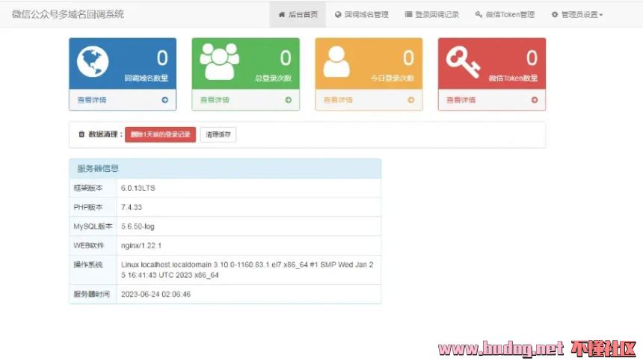The height and width of the screenshot is (364, 643).
Task: Select framework version value 6.0.13LTS
Action: click(138, 188)
